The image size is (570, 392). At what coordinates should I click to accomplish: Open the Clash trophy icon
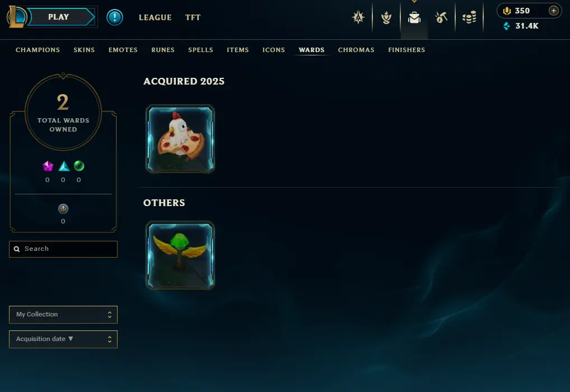(x=386, y=17)
